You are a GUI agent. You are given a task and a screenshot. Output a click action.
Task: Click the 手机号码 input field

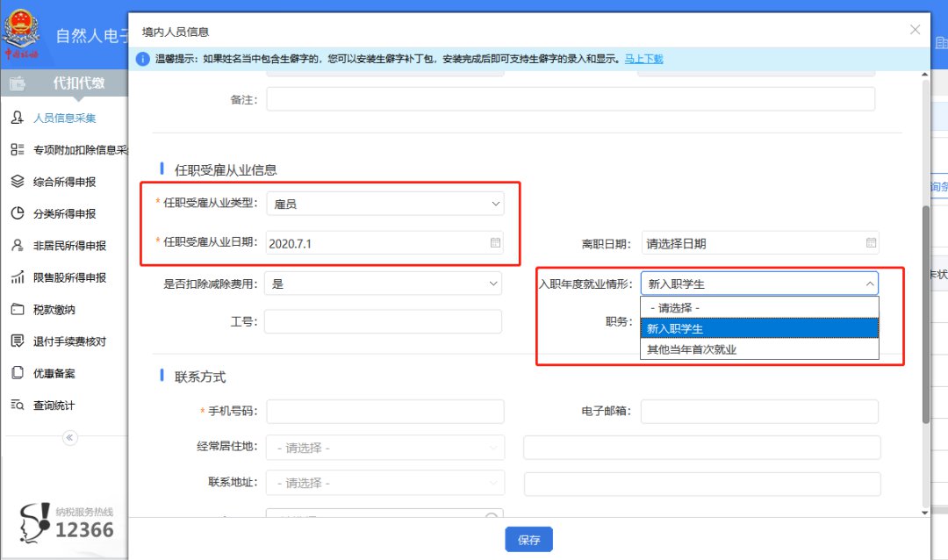(x=385, y=411)
